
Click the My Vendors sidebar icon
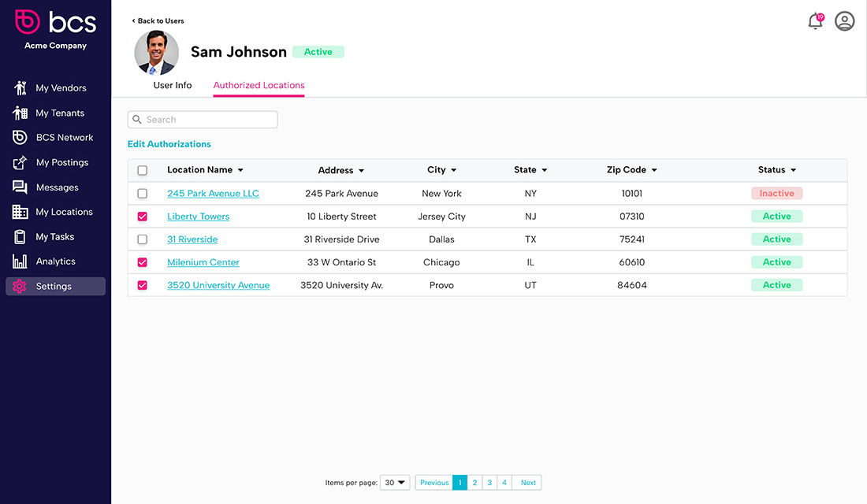20,88
